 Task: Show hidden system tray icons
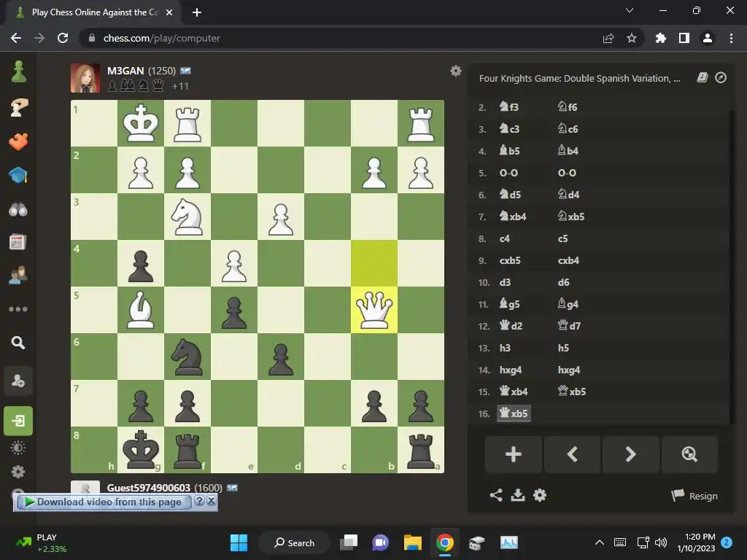coord(600,542)
